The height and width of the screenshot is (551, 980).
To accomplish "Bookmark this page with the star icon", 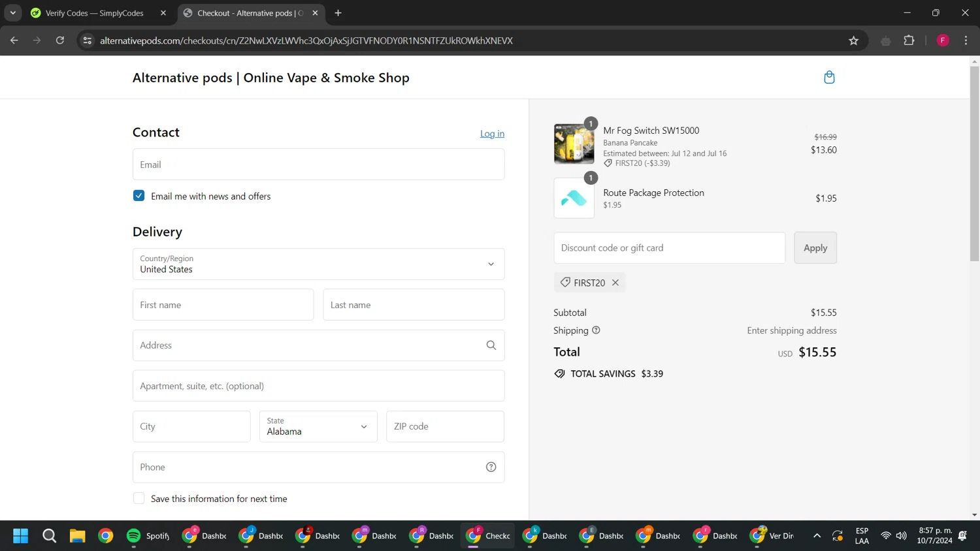I will [853, 40].
